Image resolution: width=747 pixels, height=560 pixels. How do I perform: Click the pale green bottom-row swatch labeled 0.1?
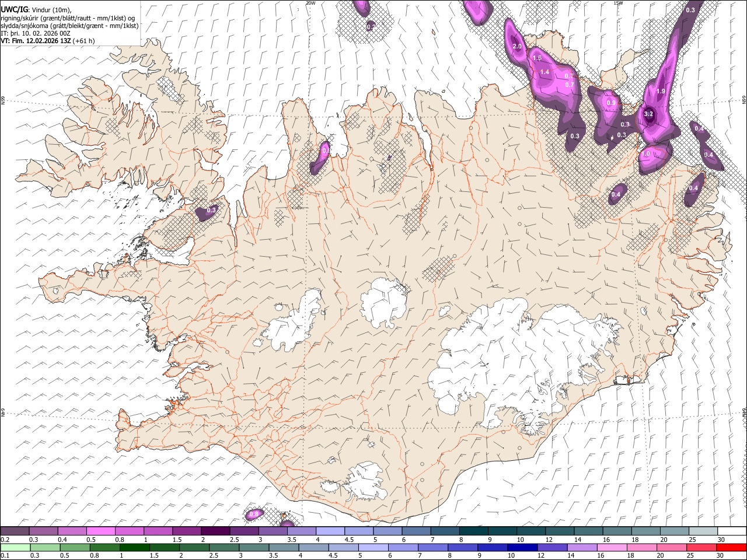tap(15, 547)
